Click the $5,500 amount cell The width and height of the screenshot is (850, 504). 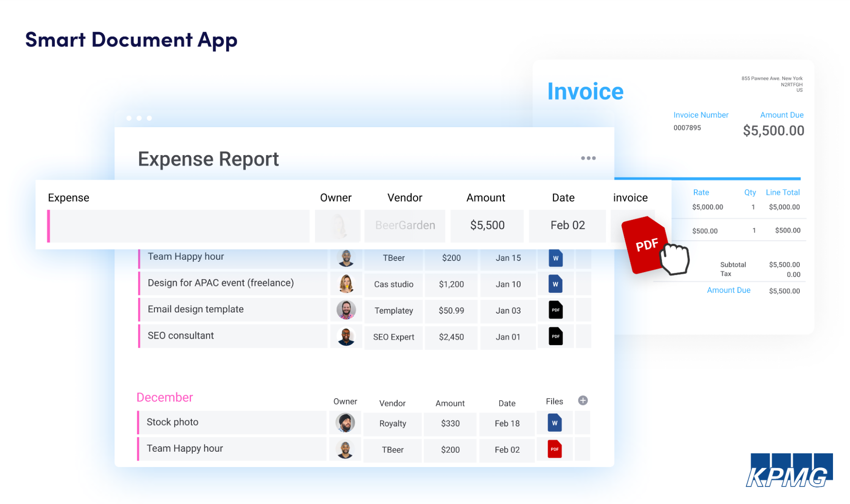[487, 225]
